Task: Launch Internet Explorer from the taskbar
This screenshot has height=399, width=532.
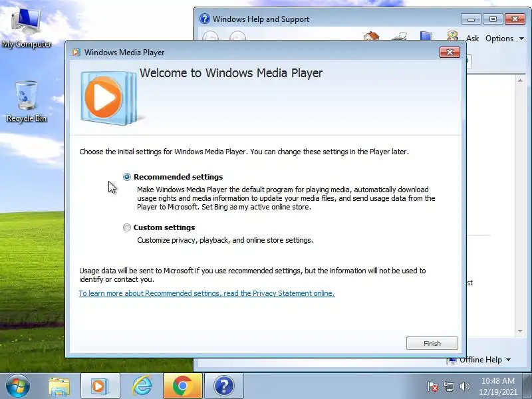Action: pos(142,386)
